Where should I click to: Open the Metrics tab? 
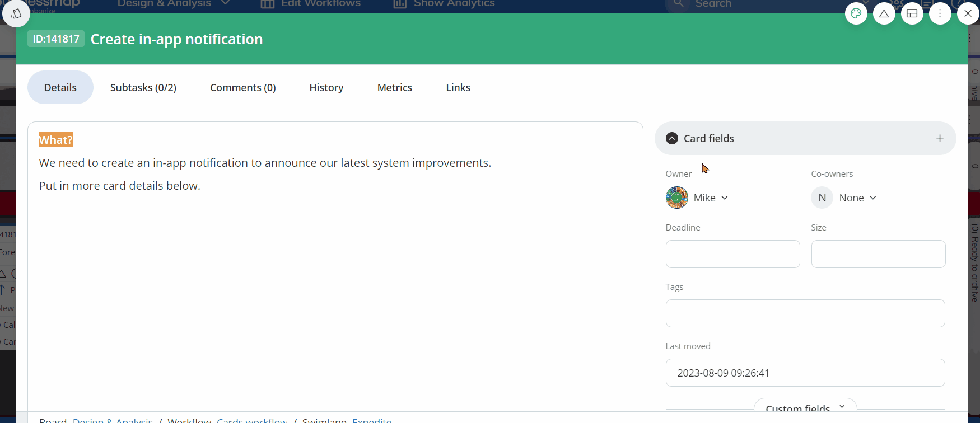pyautogui.click(x=395, y=87)
